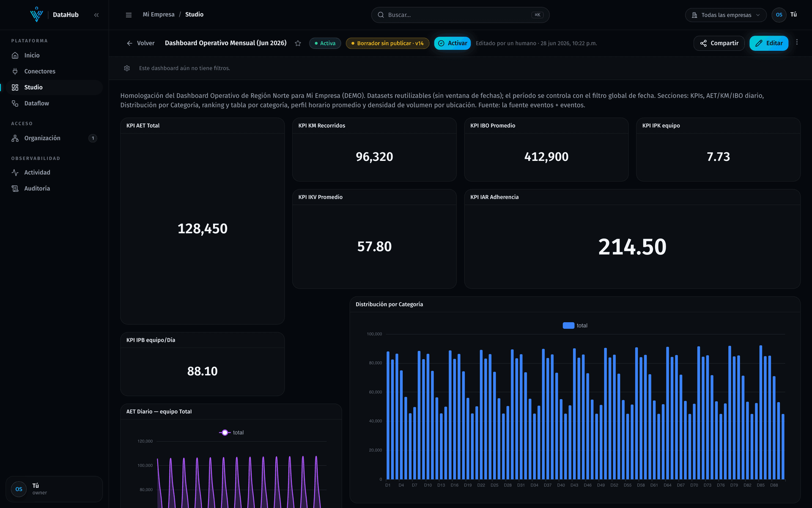Toggle the hamburger menu icon

point(129,15)
